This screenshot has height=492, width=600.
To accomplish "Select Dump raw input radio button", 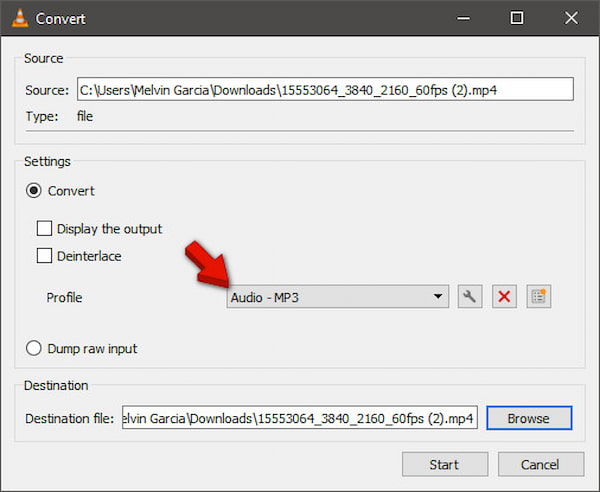I will (34, 348).
